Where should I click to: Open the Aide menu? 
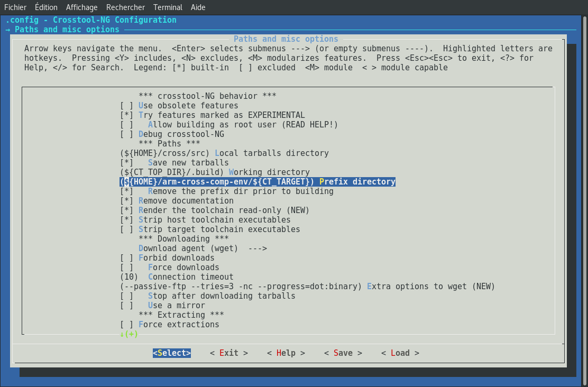(x=198, y=7)
